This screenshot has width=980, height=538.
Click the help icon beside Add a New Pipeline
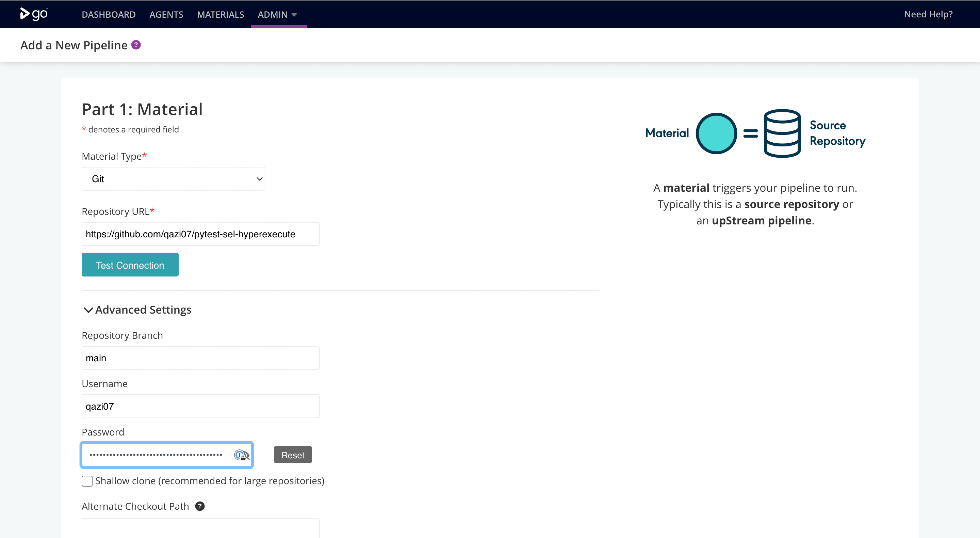(136, 45)
